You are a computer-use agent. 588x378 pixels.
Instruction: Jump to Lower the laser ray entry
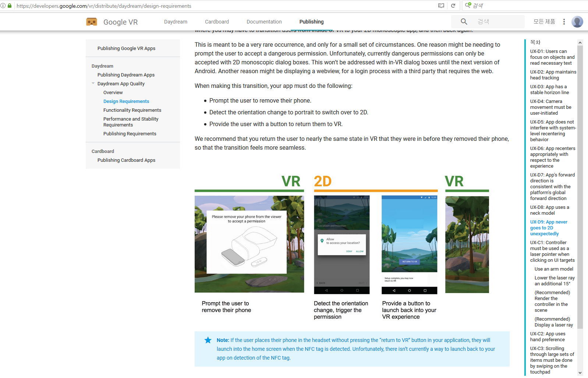click(555, 281)
